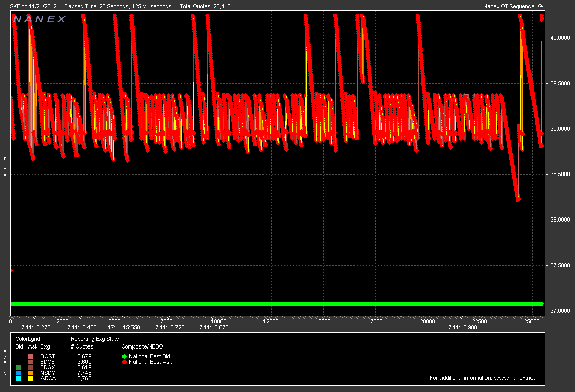575x392 pixels.
Task: Click the green National Best Bid marker icon
Action: (x=124, y=356)
